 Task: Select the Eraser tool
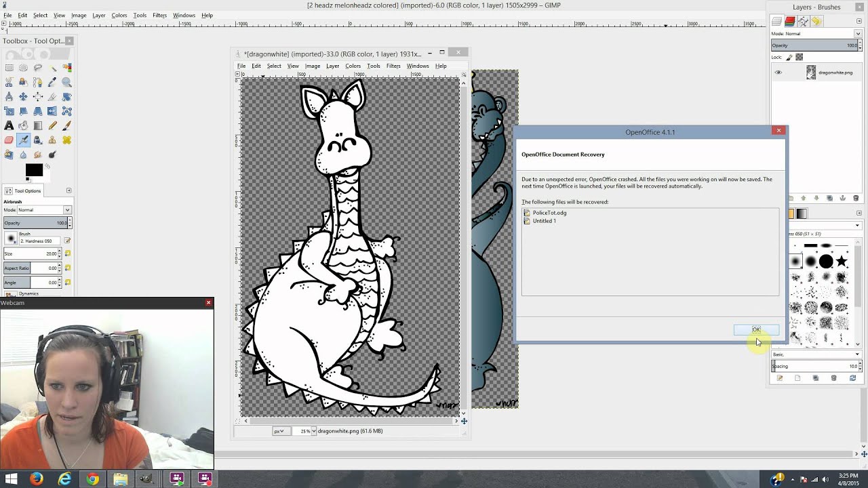(9, 140)
